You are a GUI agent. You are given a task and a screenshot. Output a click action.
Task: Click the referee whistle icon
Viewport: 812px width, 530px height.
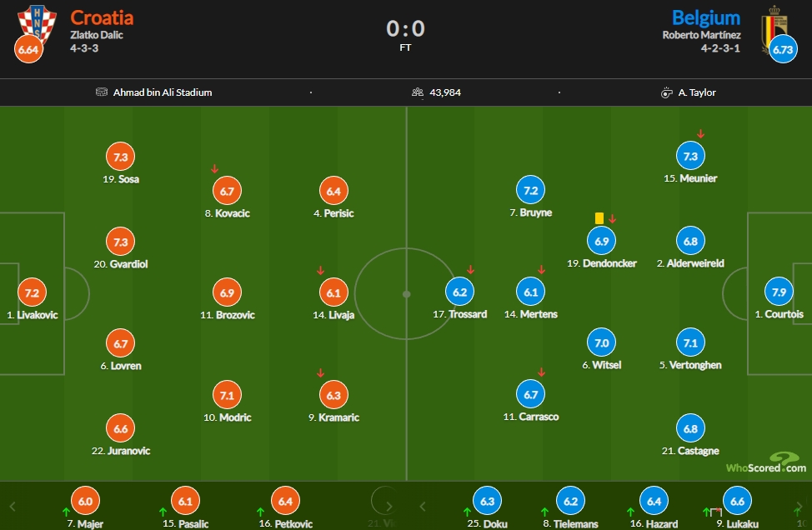[x=666, y=92]
